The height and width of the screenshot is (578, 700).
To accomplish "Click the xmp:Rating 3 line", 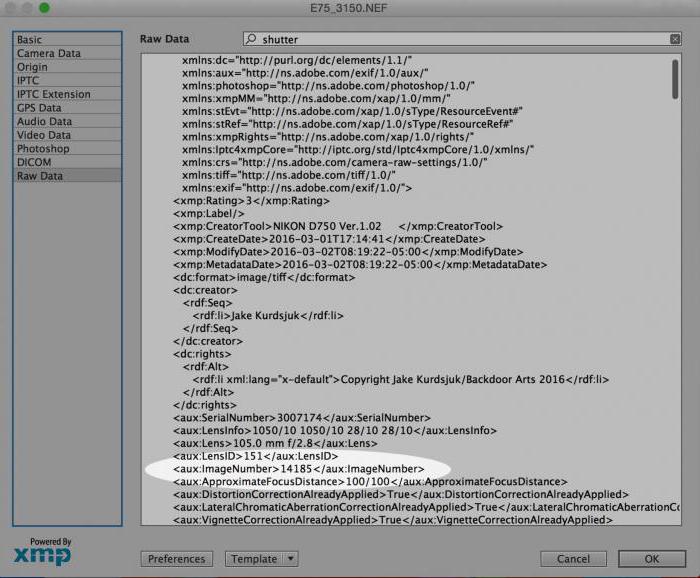I will point(251,201).
